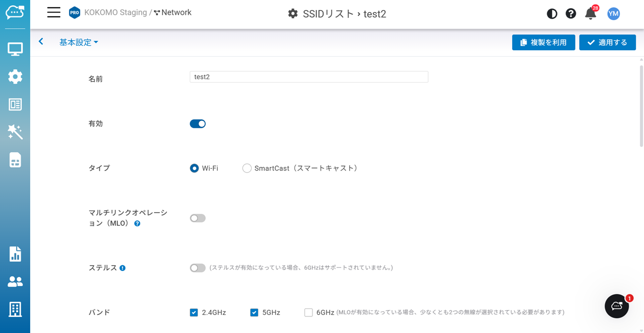The width and height of the screenshot is (644, 333).
Task: Click the 名前 text field
Action: coord(308,77)
